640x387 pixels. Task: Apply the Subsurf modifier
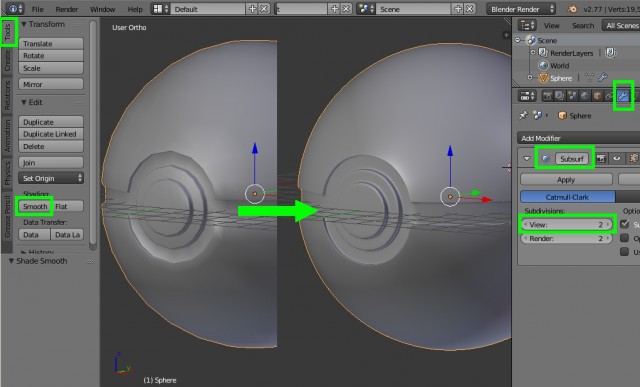point(566,180)
